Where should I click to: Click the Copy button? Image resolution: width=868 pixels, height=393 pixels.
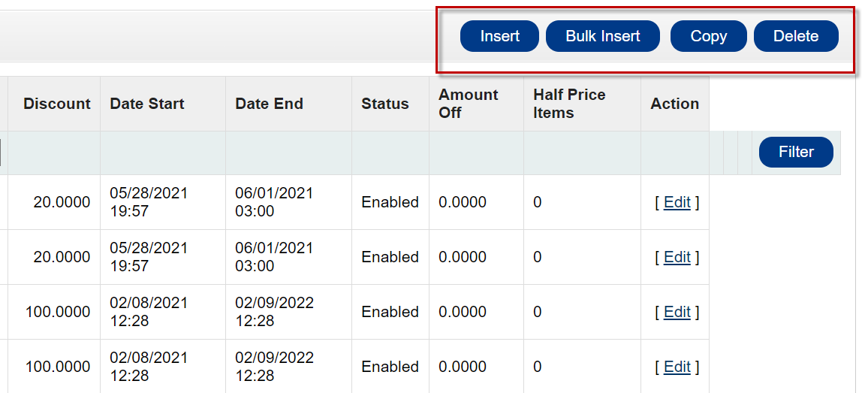point(709,36)
